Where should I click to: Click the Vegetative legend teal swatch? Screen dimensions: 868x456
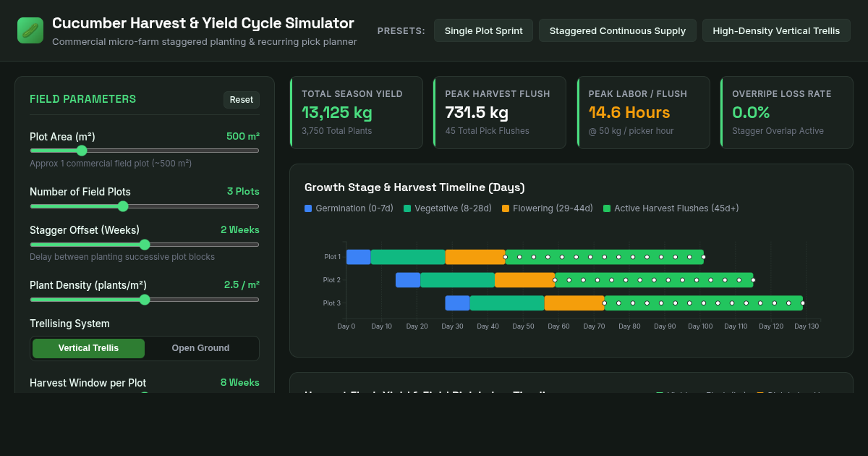407,208
